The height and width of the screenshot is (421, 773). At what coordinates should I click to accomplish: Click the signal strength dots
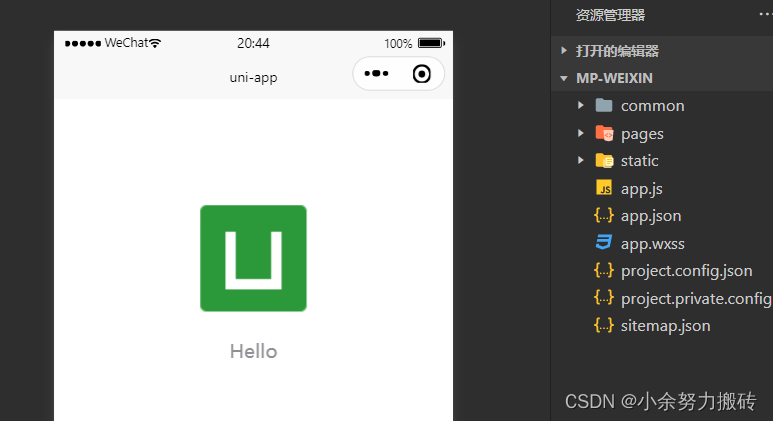point(83,43)
